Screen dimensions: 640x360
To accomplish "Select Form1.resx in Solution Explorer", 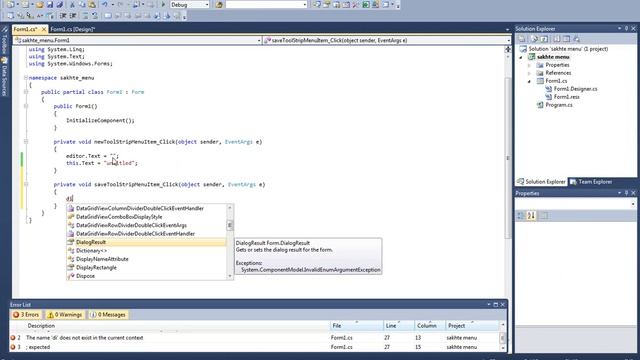I will (x=567, y=97).
